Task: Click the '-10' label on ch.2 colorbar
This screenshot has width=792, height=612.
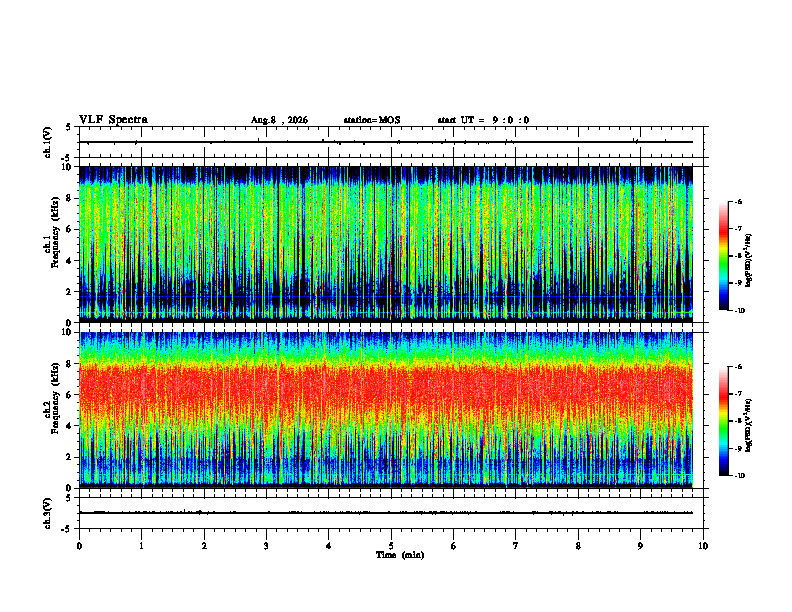Action: point(740,476)
